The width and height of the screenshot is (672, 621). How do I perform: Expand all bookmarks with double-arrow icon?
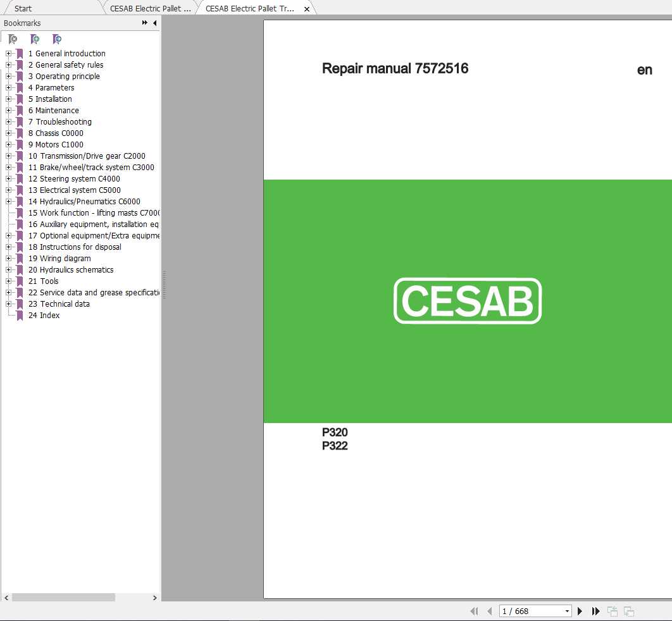[145, 23]
